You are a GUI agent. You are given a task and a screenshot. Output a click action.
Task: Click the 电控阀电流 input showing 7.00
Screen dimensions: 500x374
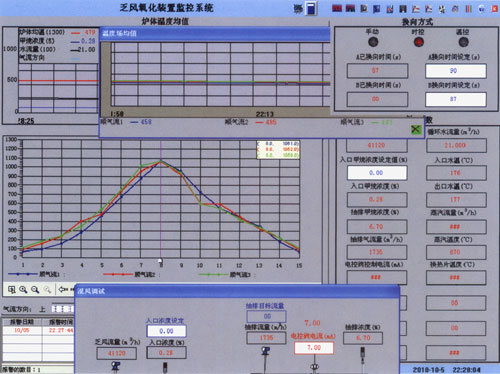coord(314,348)
